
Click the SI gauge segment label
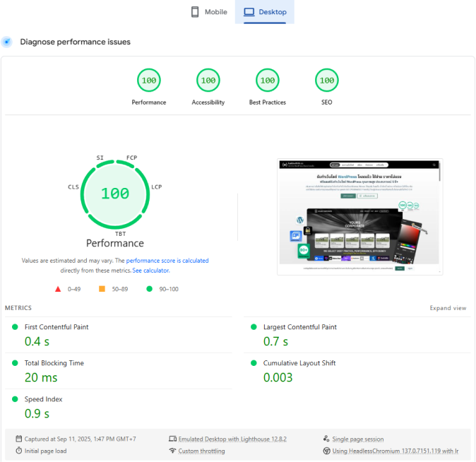click(x=100, y=158)
